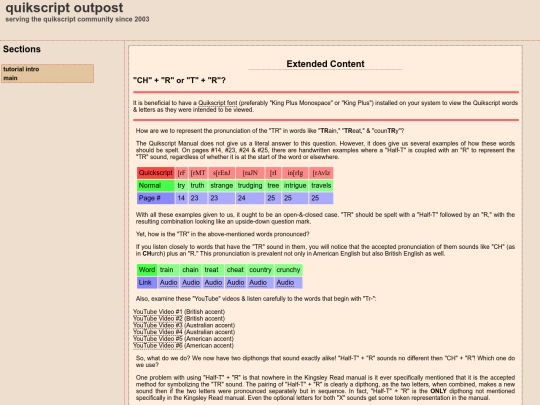The width and height of the screenshot is (540, 405).
Task: Play the Audio link for chain
Action: click(191, 282)
